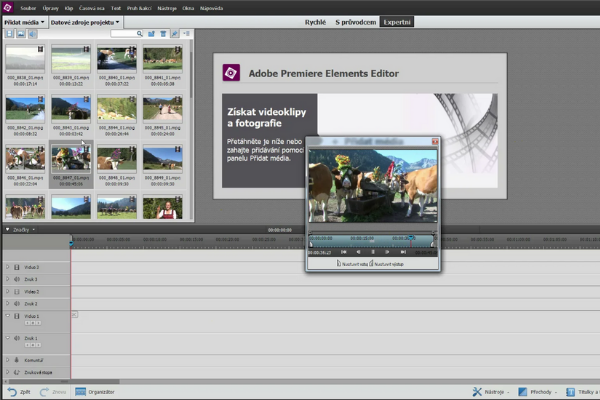Open the Nápověda menu
600x400 pixels.
(211, 8)
